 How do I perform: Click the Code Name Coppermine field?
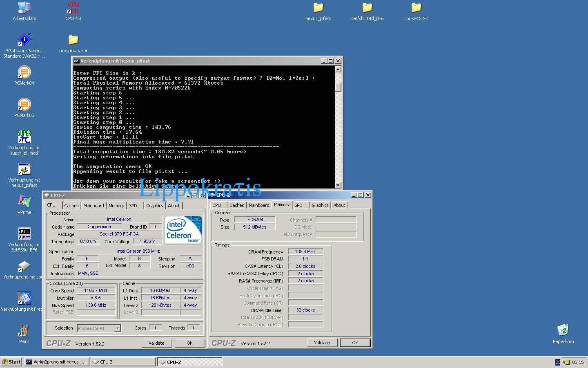click(x=99, y=227)
